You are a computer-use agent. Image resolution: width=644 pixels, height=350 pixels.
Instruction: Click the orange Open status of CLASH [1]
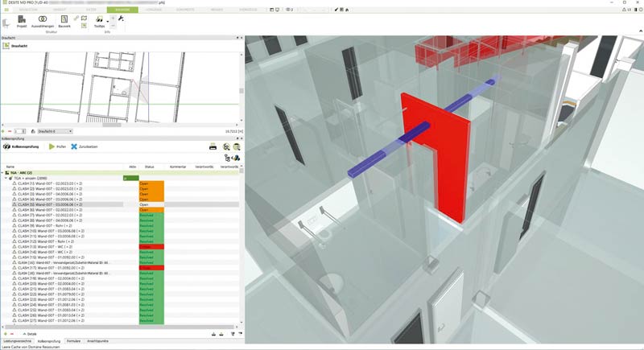click(x=151, y=183)
